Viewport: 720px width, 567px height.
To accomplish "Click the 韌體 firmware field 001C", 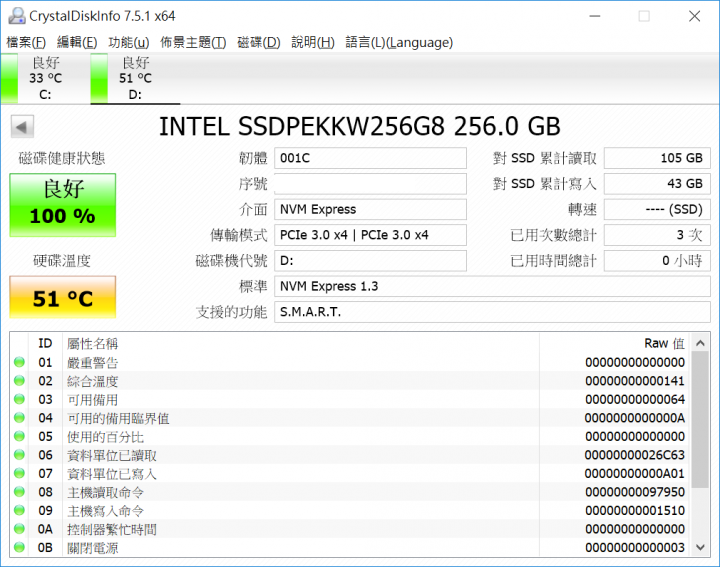I will [370, 158].
